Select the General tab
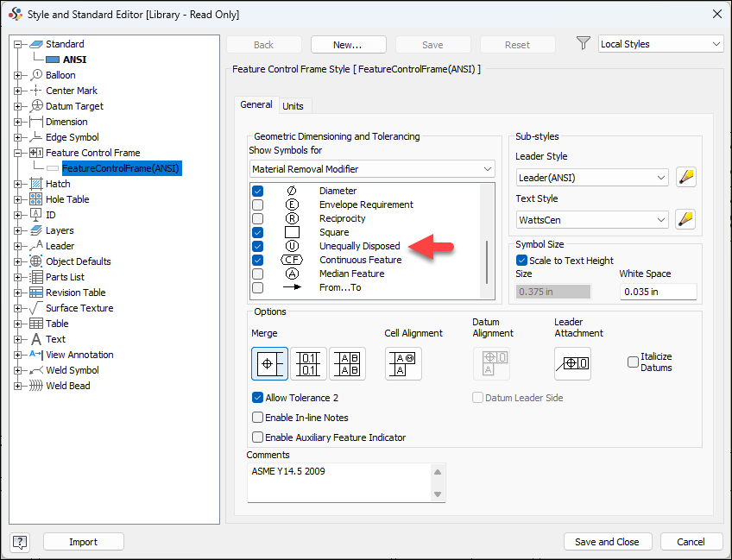Image resolution: width=732 pixels, height=560 pixels. pos(256,104)
